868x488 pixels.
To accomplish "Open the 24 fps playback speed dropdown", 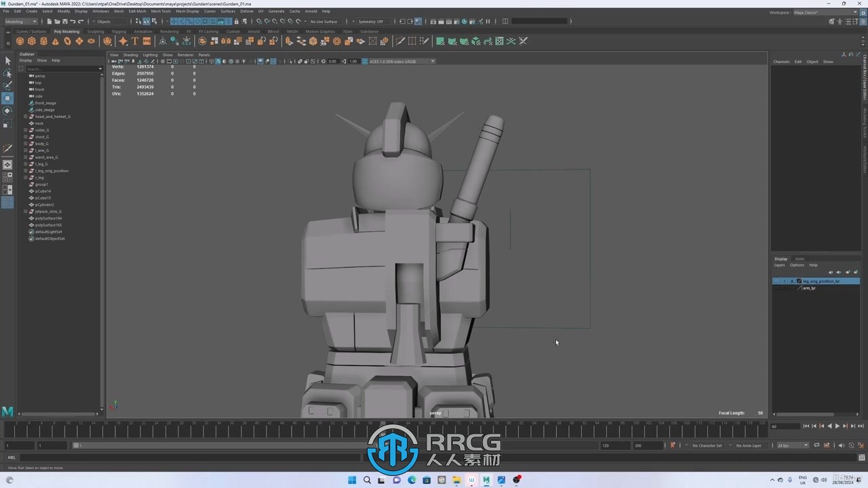I will coord(793,445).
